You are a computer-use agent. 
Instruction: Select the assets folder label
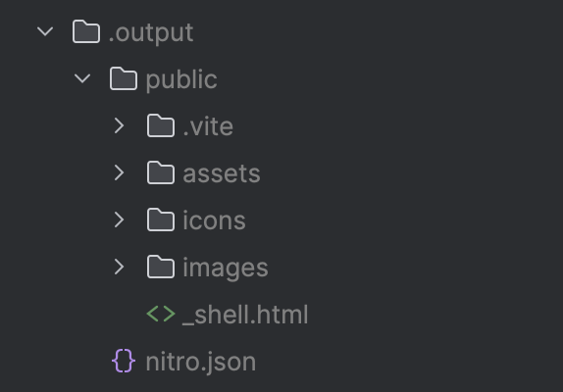pos(222,173)
